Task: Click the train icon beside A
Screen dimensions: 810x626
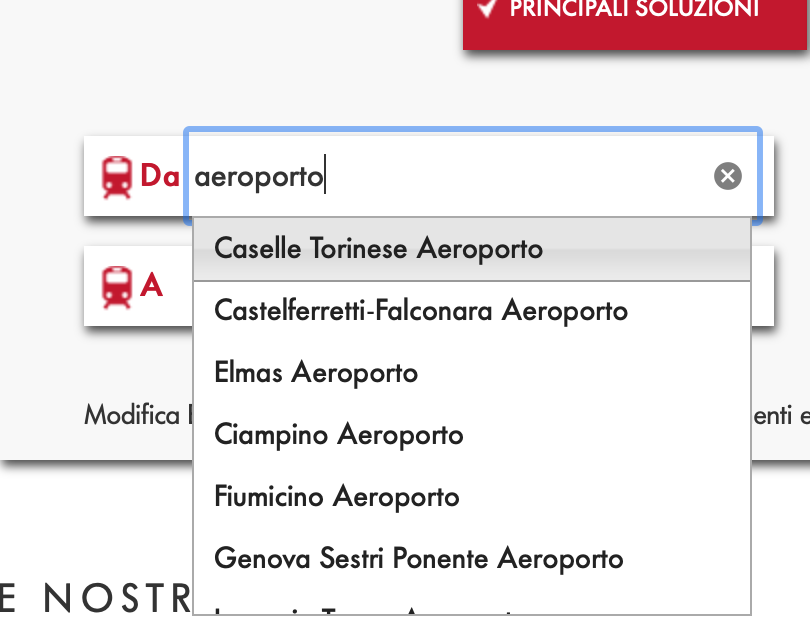Action: (x=117, y=287)
